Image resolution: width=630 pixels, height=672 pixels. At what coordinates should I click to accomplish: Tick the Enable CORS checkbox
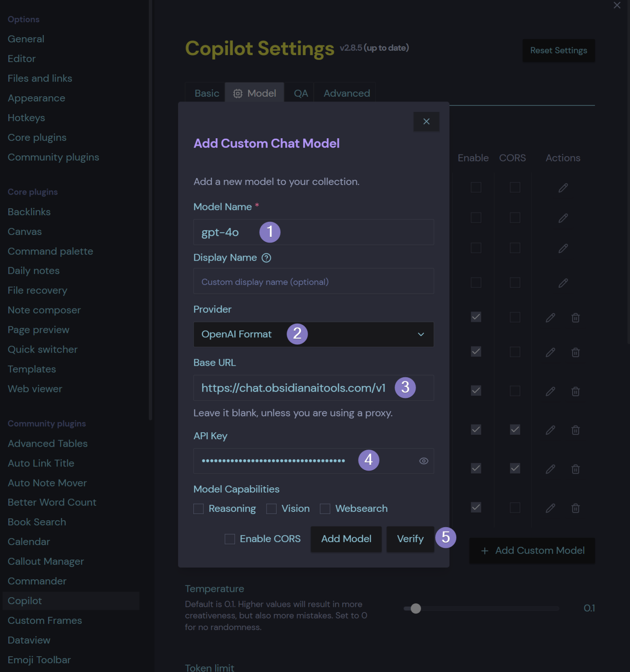tap(230, 539)
